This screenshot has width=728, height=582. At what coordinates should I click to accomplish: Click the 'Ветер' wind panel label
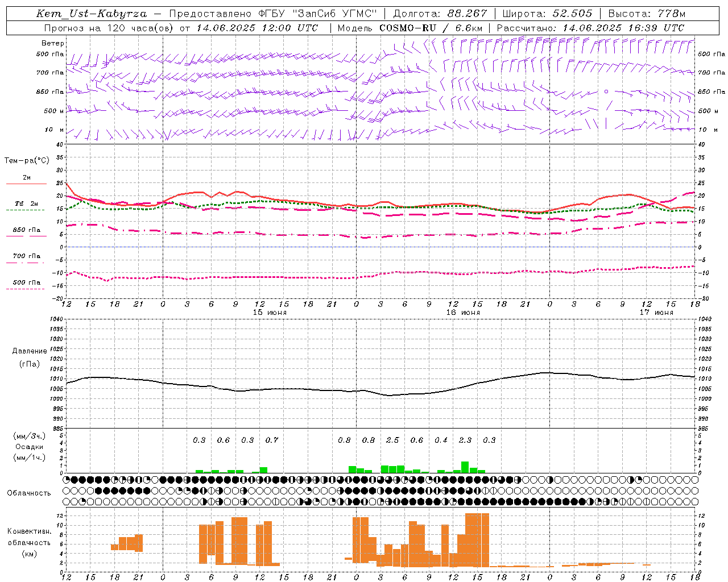click(53, 43)
